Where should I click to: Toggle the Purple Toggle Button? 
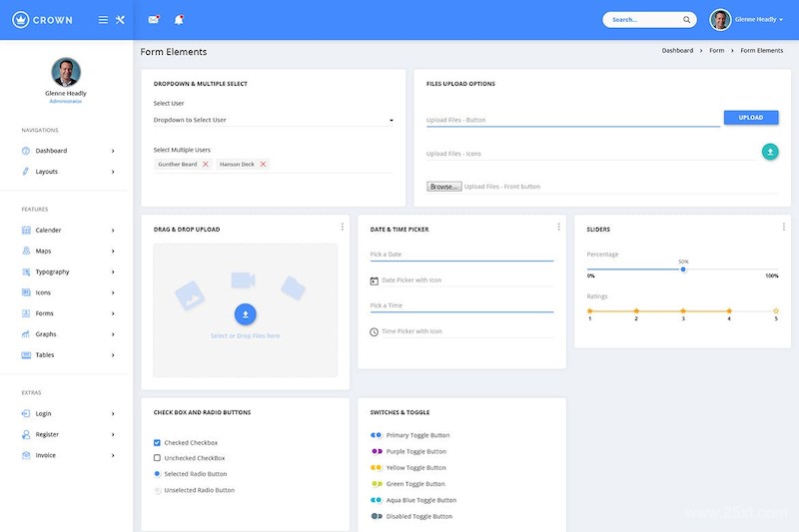(377, 451)
